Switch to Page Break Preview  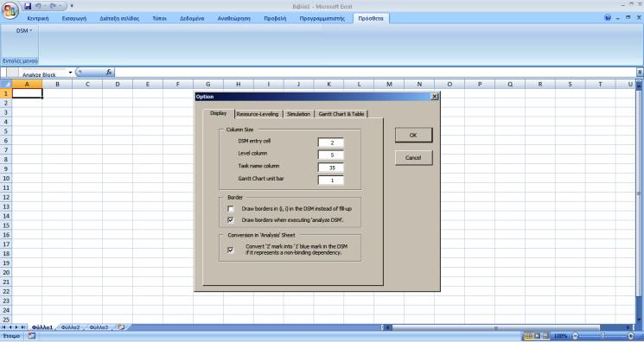[545, 336]
